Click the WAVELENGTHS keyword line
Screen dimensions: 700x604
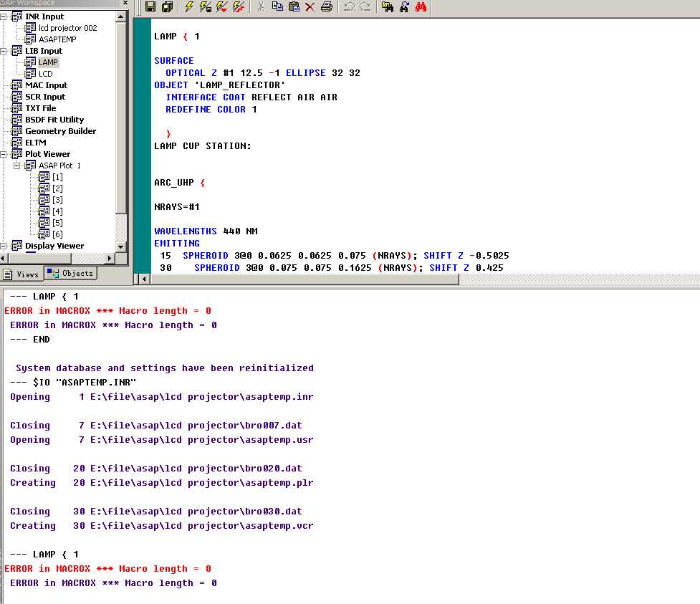(x=206, y=231)
